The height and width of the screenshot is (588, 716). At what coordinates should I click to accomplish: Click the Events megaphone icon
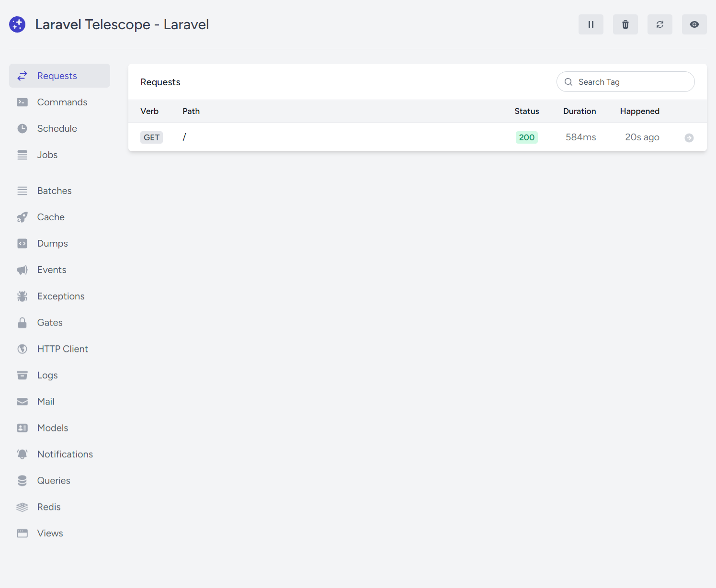pos(23,270)
